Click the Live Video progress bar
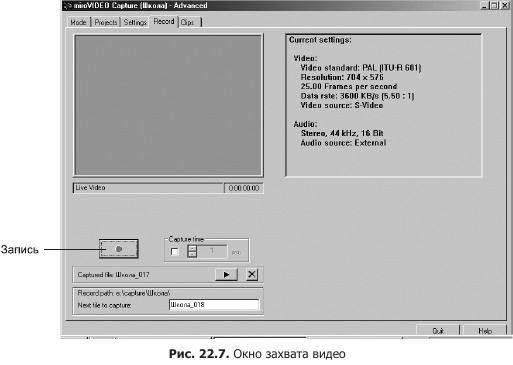The height and width of the screenshot is (365, 513). coord(148,188)
